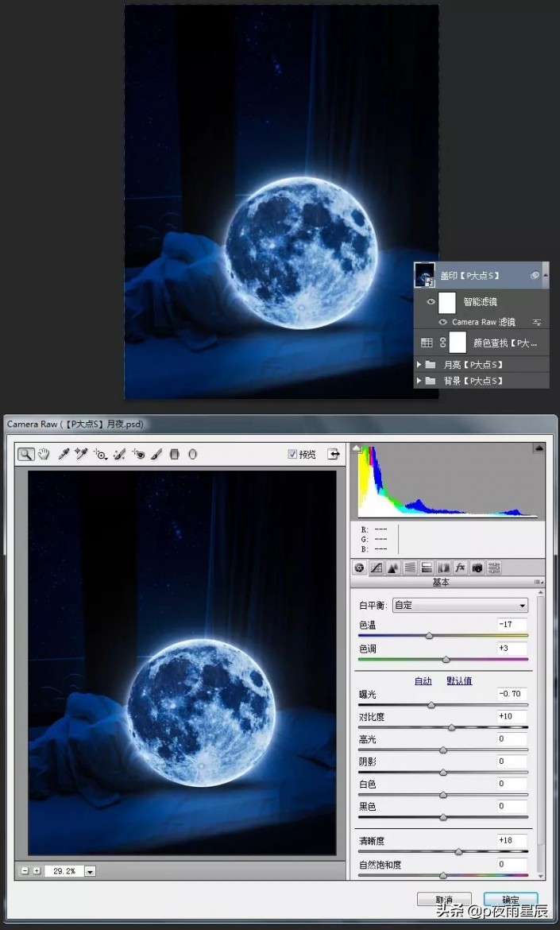Screen dimensions: 560x930
Task: Open the Tone Curve panel tab
Action: (377, 568)
